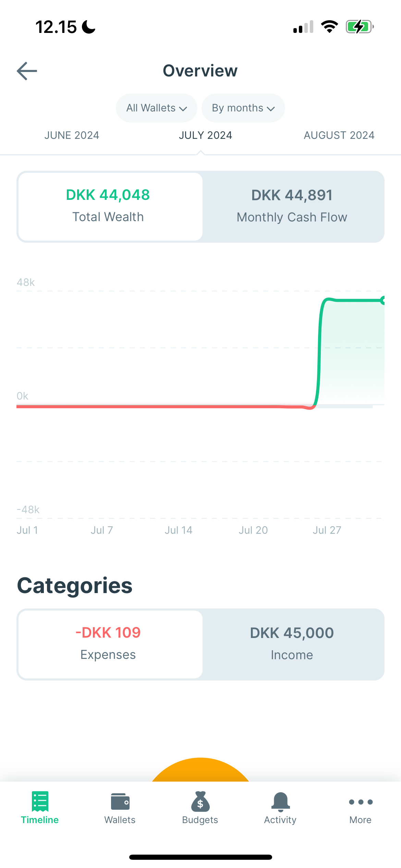Open the Wallets icon

[x=120, y=801]
